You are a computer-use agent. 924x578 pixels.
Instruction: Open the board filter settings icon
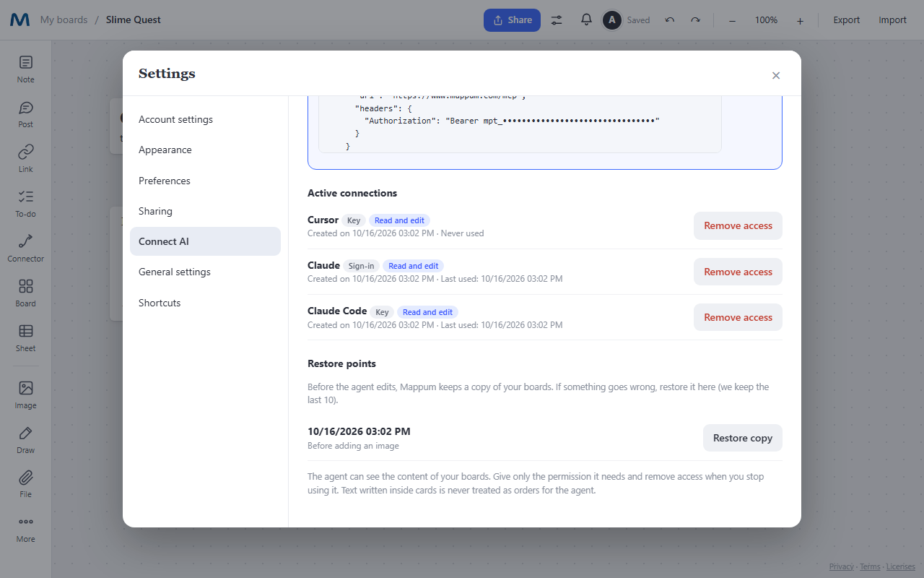557,20
